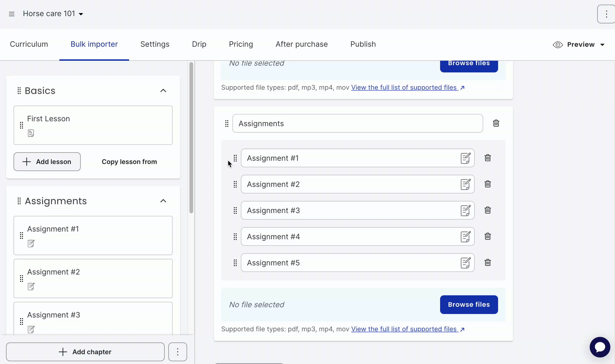Click Assignment #3 lesson type icon in importer
Screen dimensions: 615x364
pos(466,211)
